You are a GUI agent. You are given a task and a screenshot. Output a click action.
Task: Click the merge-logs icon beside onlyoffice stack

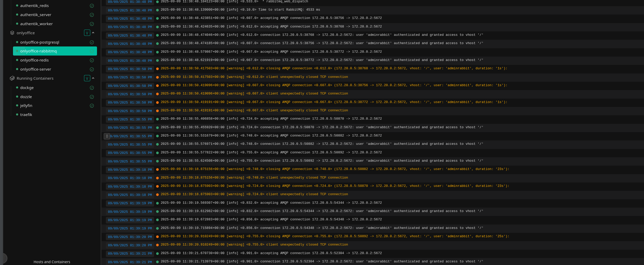[x=87, y=33]
